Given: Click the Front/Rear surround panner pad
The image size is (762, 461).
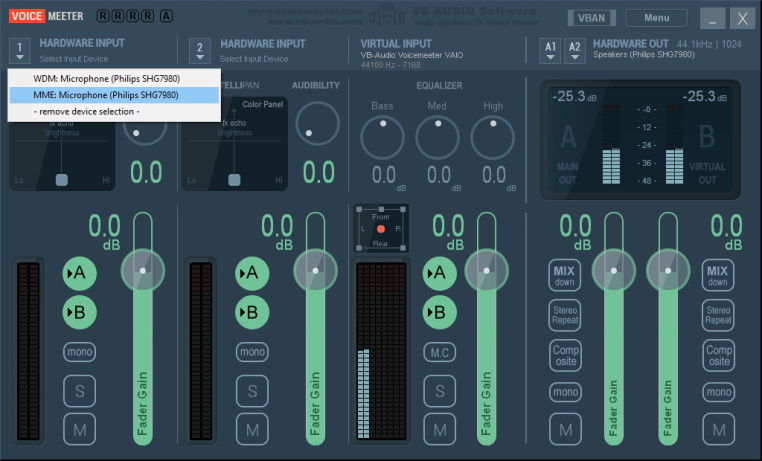Looking at the screenshot, I should click(381, 229).
